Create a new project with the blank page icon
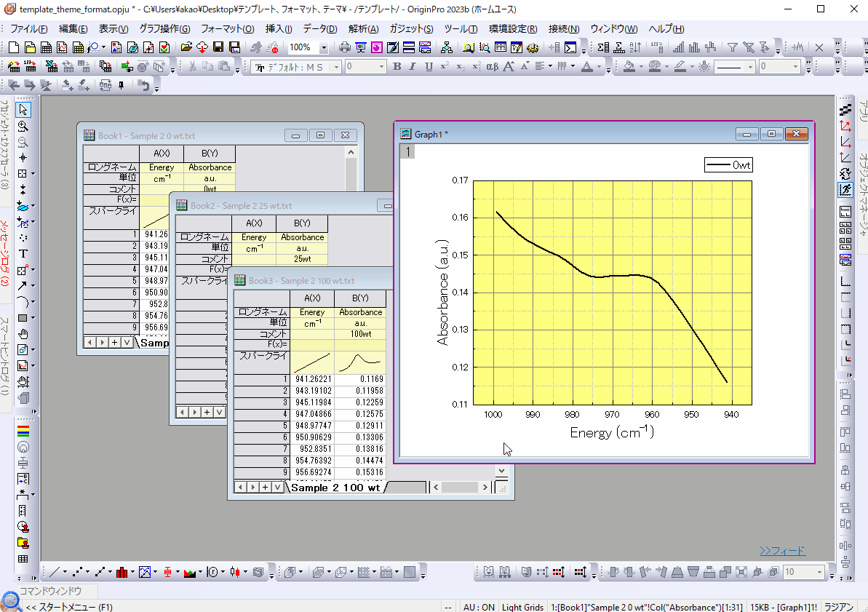This screenshot has height=612, width=868. (14, 47)
